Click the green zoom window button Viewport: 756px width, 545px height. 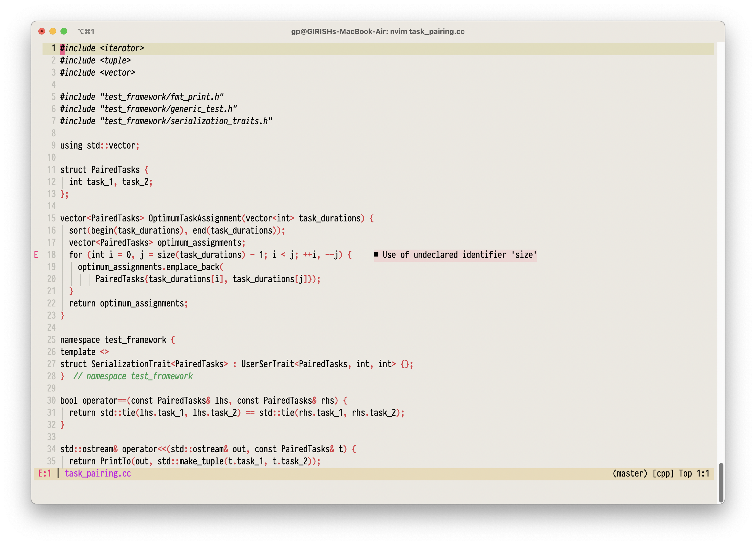[64, 31]
